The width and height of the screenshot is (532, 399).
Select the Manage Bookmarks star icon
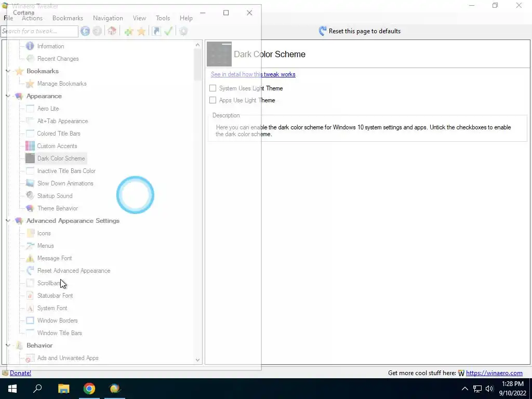pyautogui.click(x=30, y=84)
